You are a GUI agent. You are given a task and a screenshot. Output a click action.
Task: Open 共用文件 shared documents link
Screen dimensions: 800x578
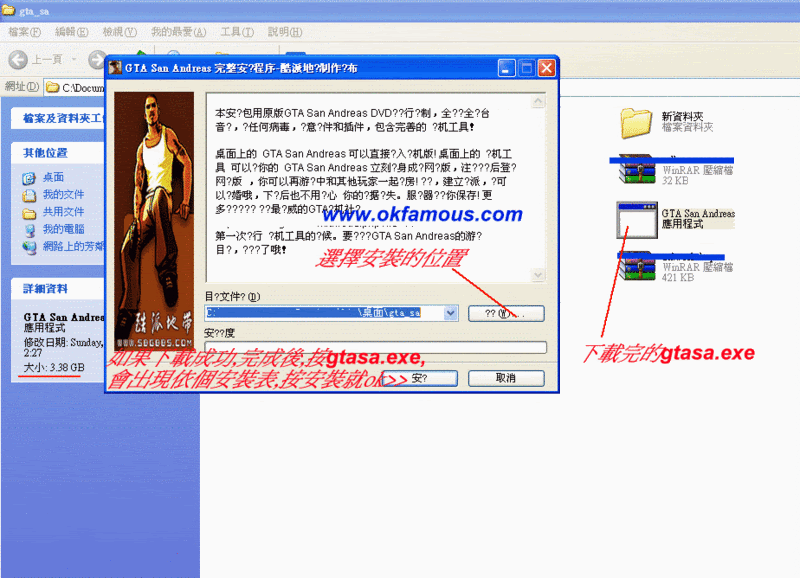pos(63,212)
